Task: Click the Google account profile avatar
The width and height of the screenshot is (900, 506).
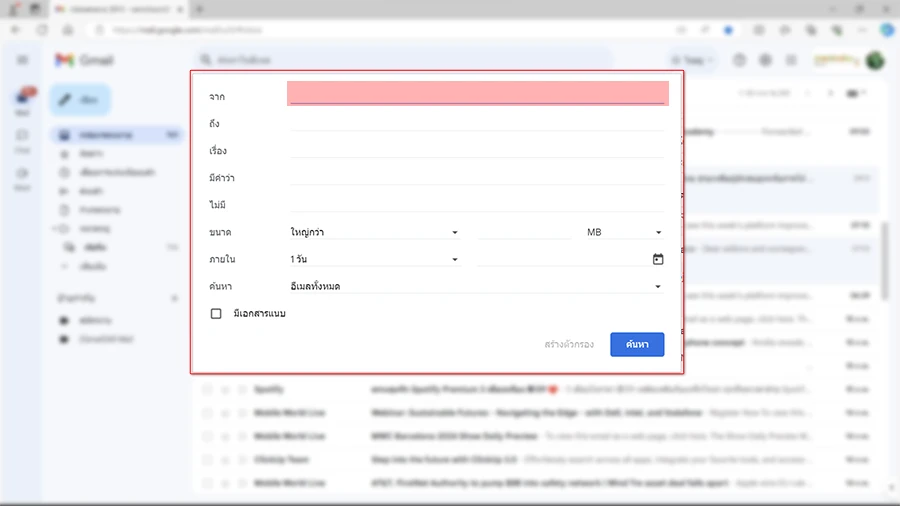Action: [x=875, y=60]
